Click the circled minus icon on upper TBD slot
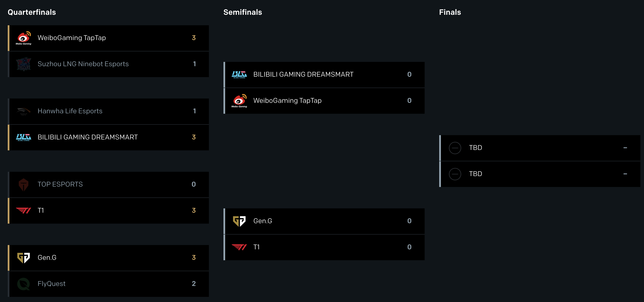The image size is (644, 302). (x=455, y=148)
